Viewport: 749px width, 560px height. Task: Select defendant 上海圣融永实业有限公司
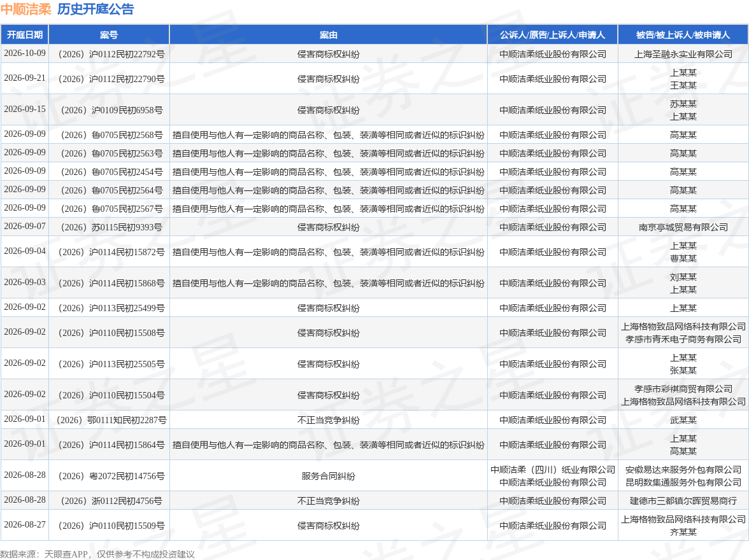point(683,55)
